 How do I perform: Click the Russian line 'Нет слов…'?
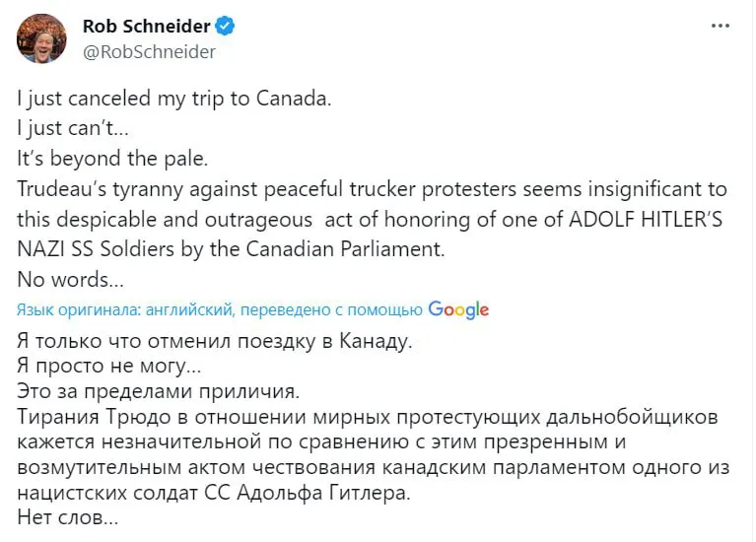tap(68, 516)
